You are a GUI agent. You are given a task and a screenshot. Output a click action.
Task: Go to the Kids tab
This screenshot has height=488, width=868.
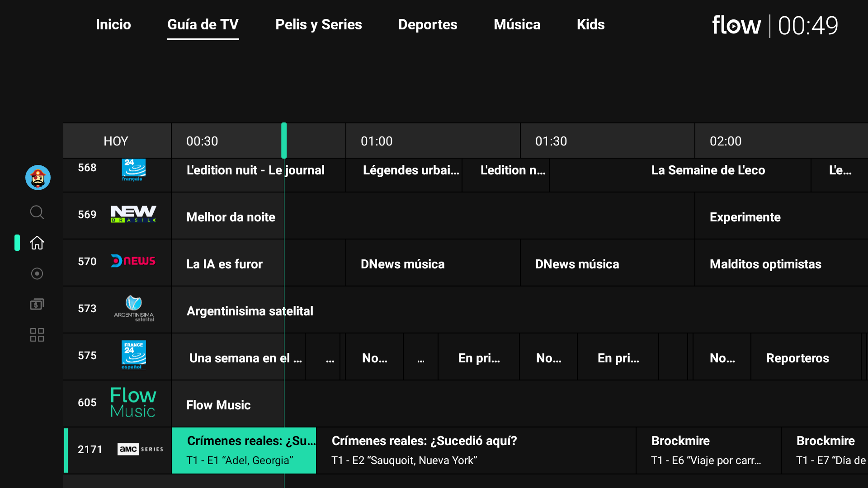590,24
